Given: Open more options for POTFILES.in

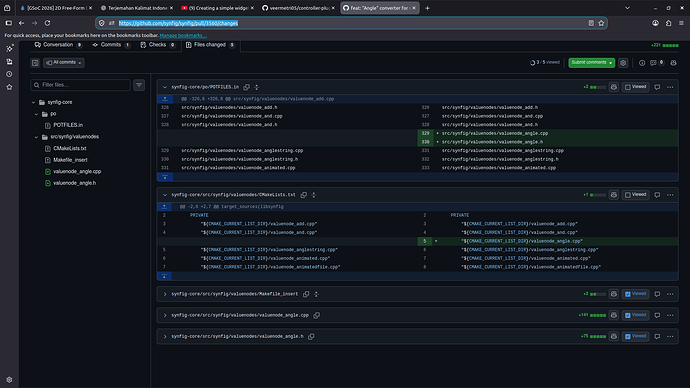Looking at the screenshot, I should point(670,87).
